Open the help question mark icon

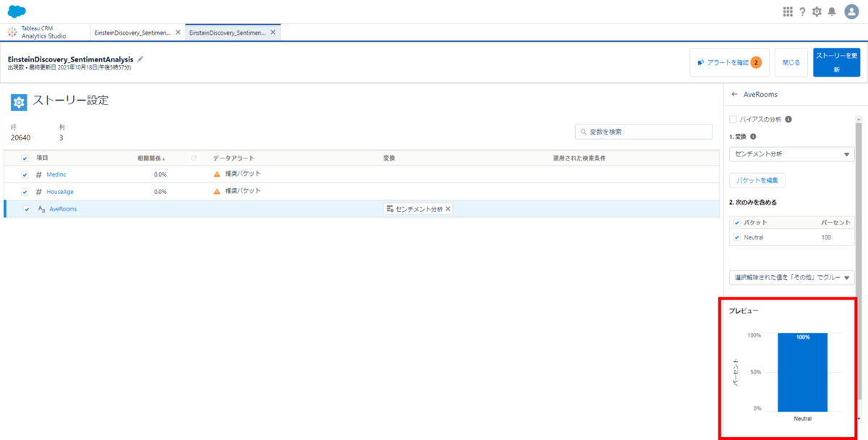(802, 12)
